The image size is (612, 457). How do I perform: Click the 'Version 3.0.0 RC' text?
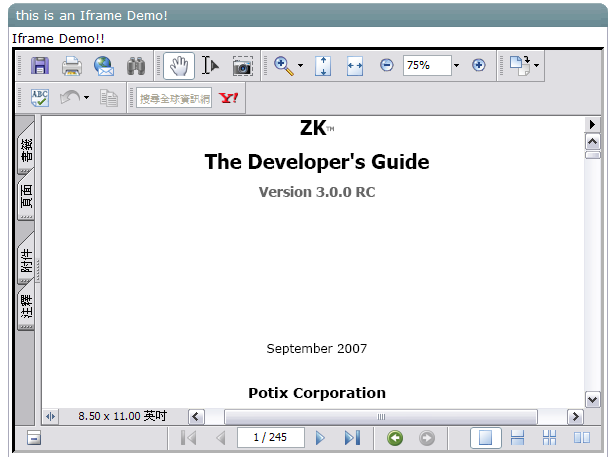pos(317,192)
